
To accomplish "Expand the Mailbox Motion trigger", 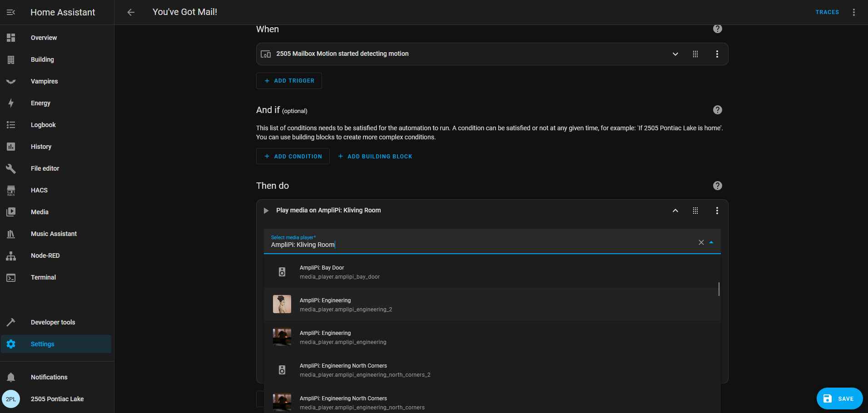I will click(x=675, y=54).
